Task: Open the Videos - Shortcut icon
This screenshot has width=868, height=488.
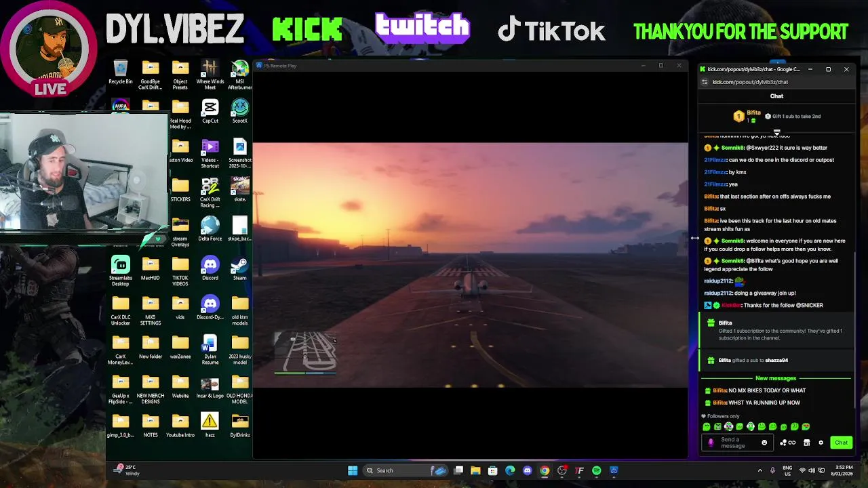Action: 210,154
